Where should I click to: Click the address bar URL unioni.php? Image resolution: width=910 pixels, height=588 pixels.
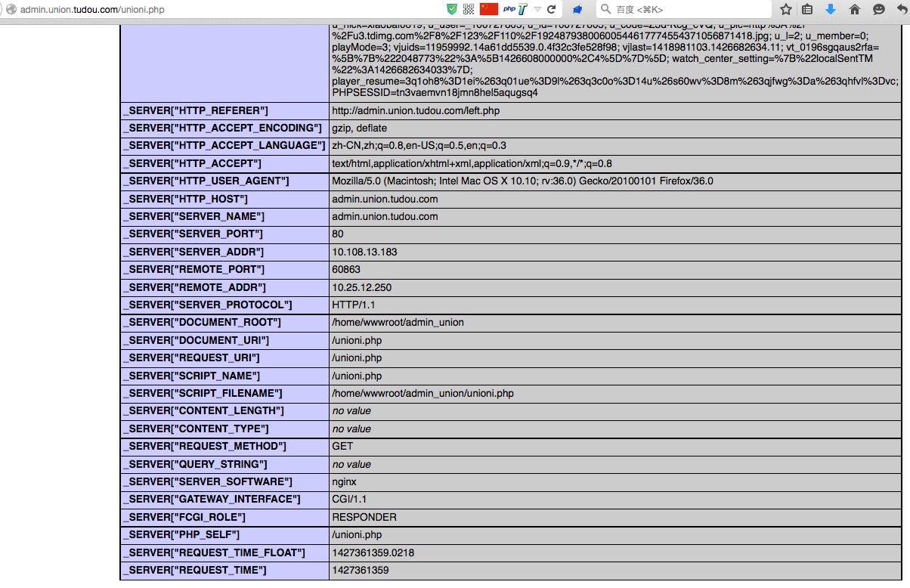click(x=92, y=10)
